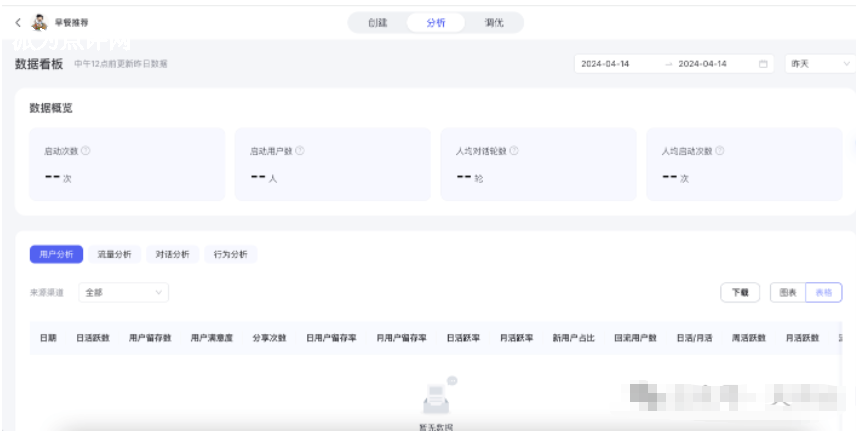Click help icon next to 启动用户数
Viewport: 856px width, 431px height.
pyautogui.click(x=300, y=151)
